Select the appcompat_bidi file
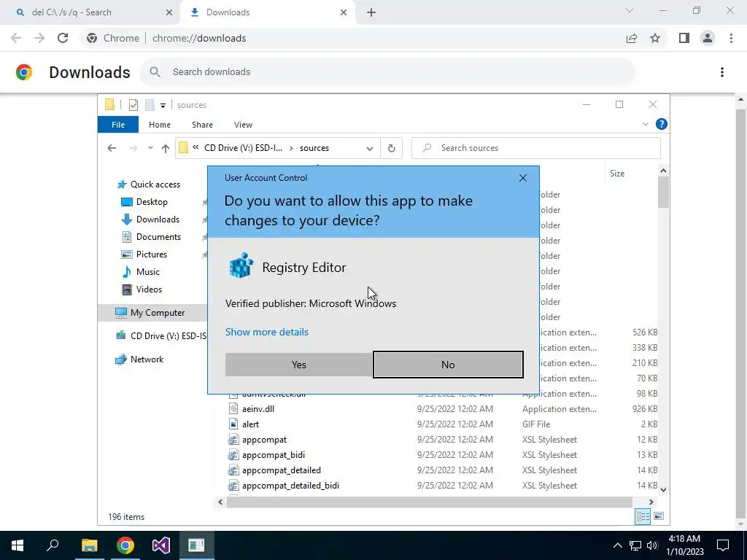747x560 pixels. tap(273, 455)
